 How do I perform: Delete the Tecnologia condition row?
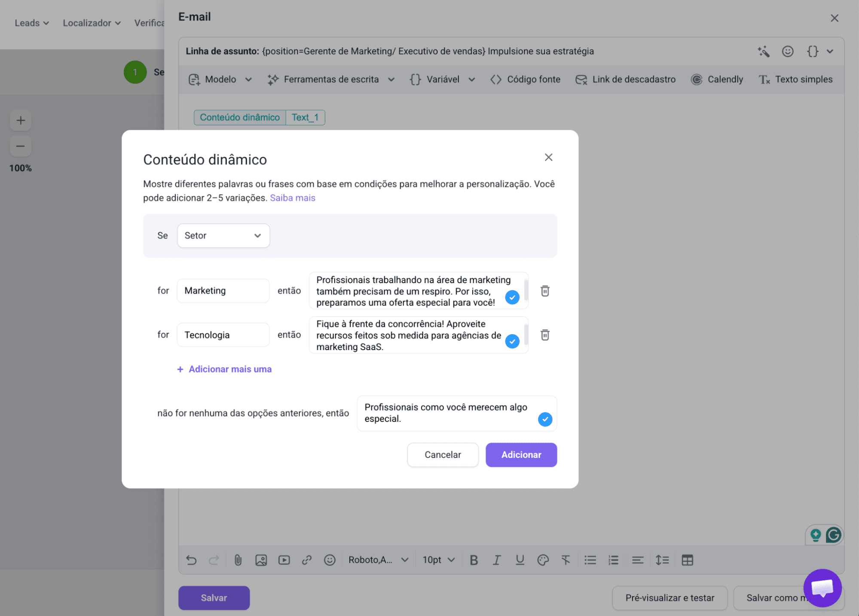544,335
